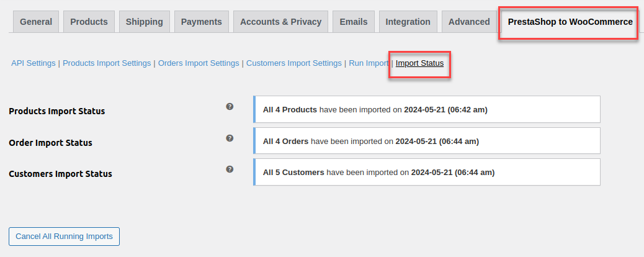Click help icon beside Order Import Status
The width and height of the screenshot is (644, 257).
click(230, 138)
